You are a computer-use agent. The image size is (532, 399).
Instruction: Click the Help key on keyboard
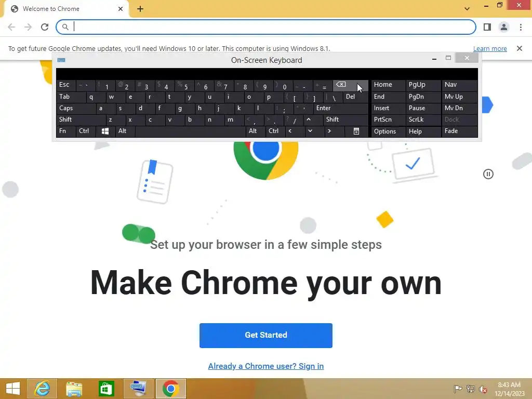[423, 131]
